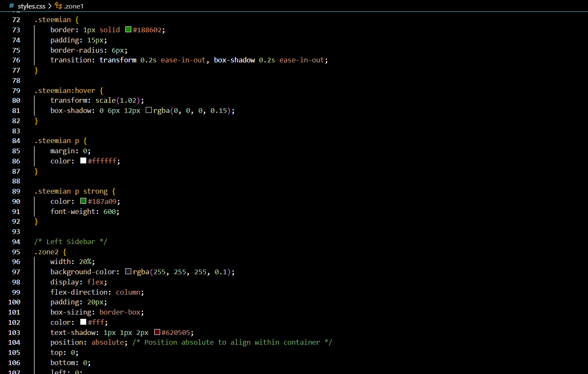
Task: Click the text-shadow property on line 103
Action: (73, 332)
